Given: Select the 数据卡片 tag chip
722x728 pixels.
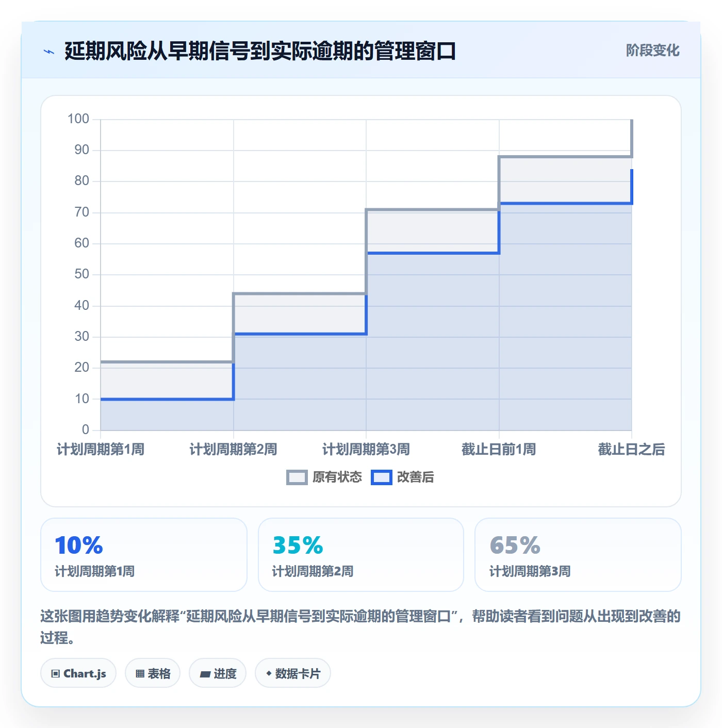Looking at the screenshot, I should [293, 673].
